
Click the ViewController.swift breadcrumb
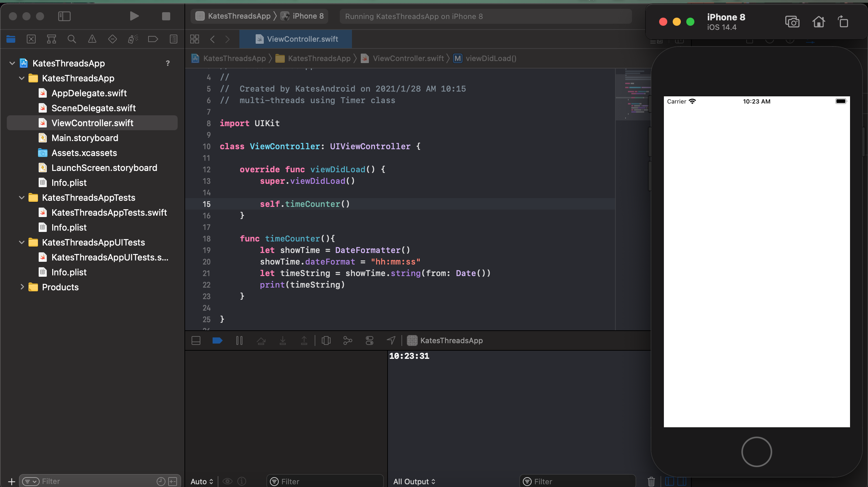[x=402, y=58]
